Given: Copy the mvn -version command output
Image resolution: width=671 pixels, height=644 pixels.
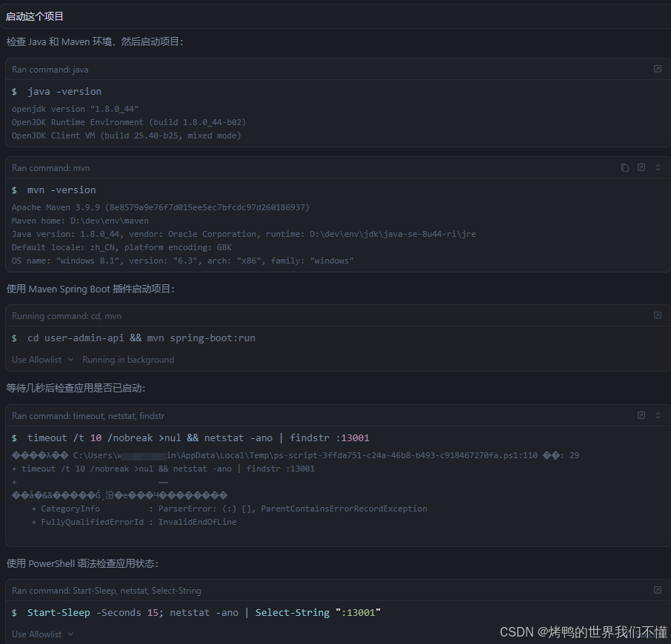Looking at the screenshot, I should 625,167.
